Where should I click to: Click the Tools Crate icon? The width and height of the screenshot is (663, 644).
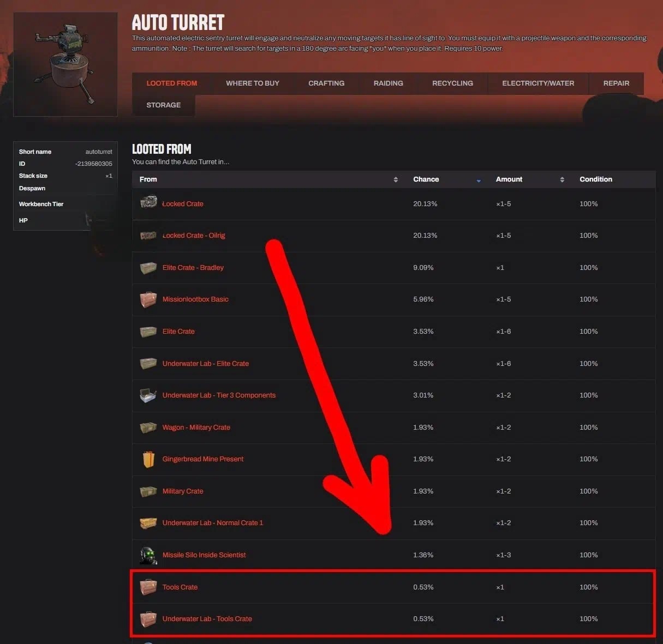[x=148, y=587]
